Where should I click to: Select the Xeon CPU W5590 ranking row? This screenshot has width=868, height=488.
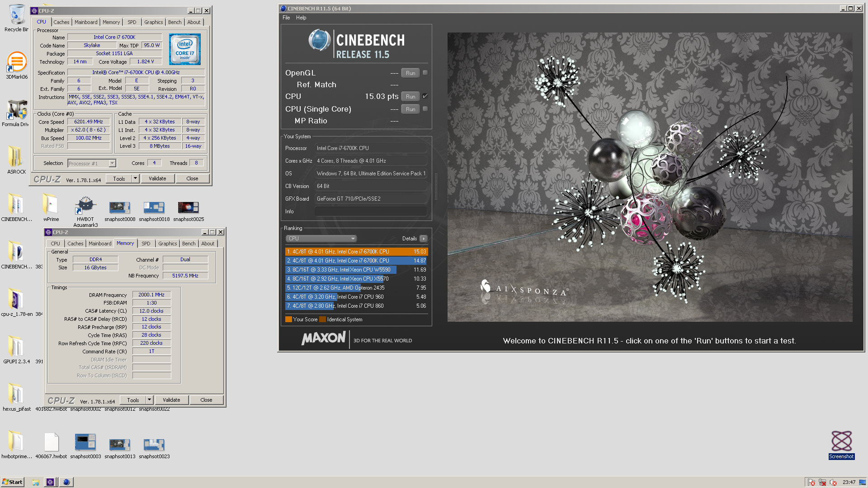click(356, 270)
